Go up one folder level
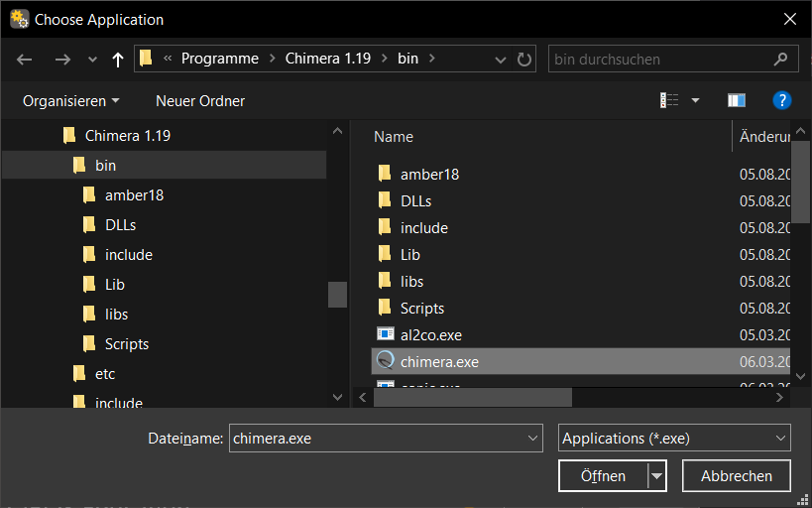The image size is (812, 508). point(118,60)
